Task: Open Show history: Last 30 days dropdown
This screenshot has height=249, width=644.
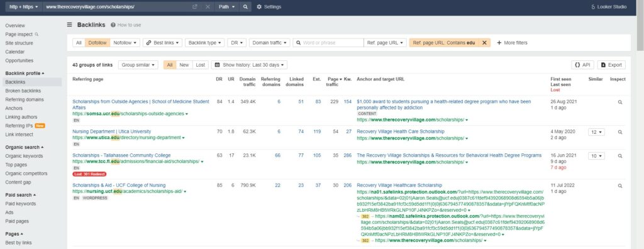Action: (x=249, y=65)
